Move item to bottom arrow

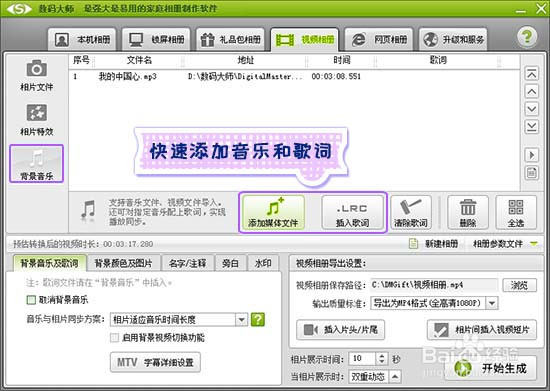(x=532, y=127)
